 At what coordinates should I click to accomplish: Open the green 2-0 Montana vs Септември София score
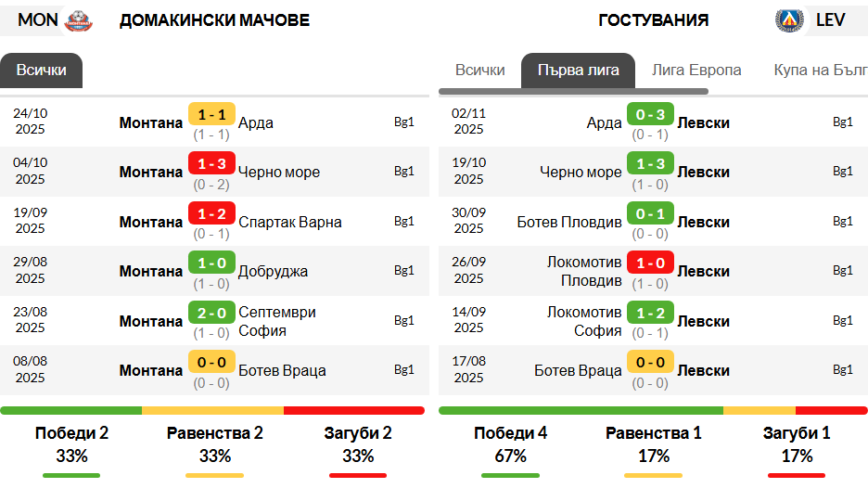211,313
